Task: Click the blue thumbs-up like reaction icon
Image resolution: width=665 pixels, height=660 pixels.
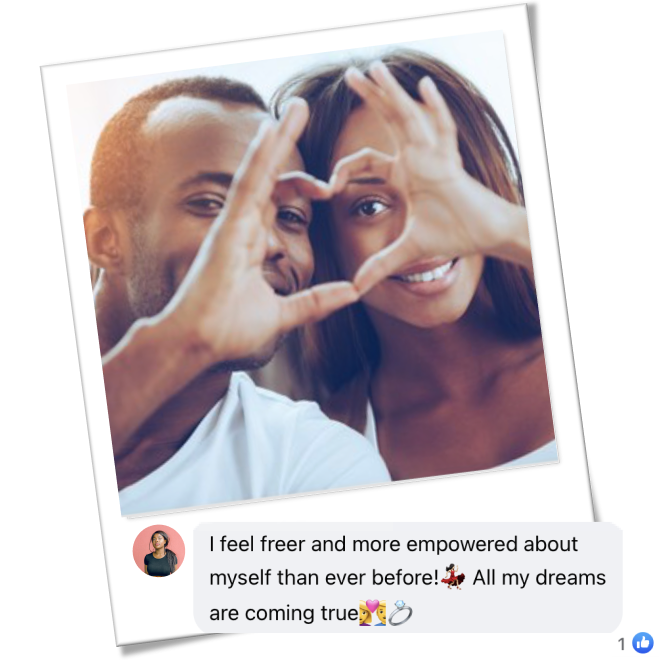Action: click(x=643, y=643)
